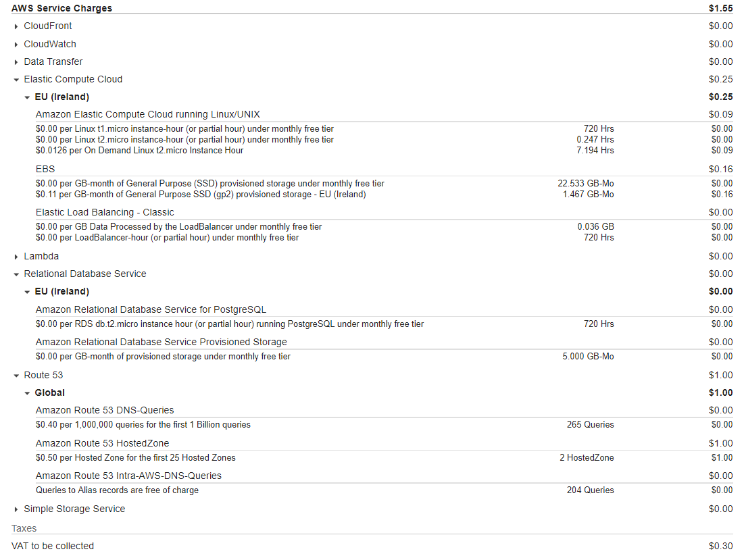Viewport: 744px width, 560px height.
Task: Expand the Simple Storage Service arrow
Action: tap(16, 509)
